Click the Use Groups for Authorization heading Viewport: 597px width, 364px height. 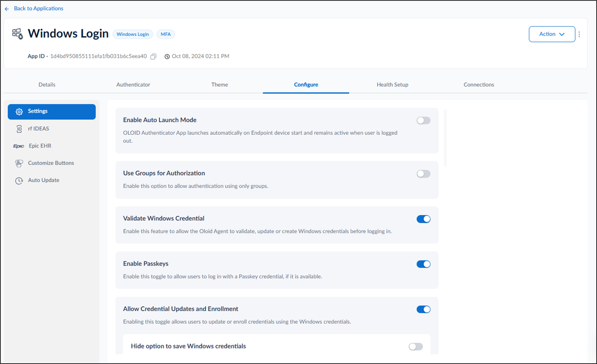click(x=164, y=173)
